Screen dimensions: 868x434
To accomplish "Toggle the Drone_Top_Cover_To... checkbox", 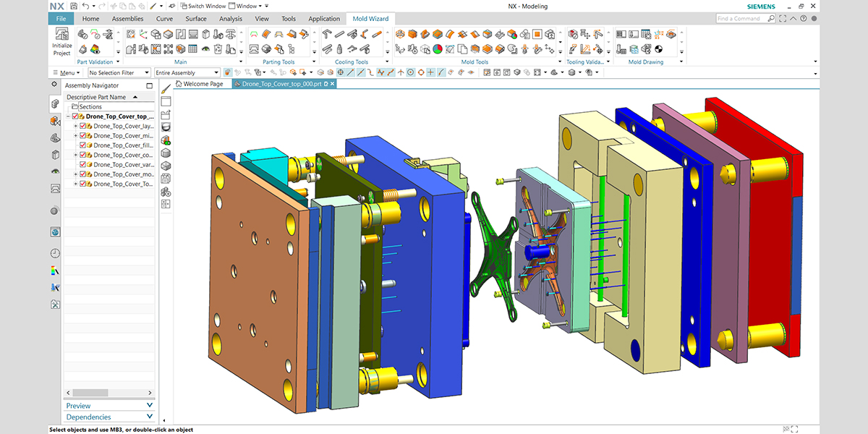I will tap(82, 184).
